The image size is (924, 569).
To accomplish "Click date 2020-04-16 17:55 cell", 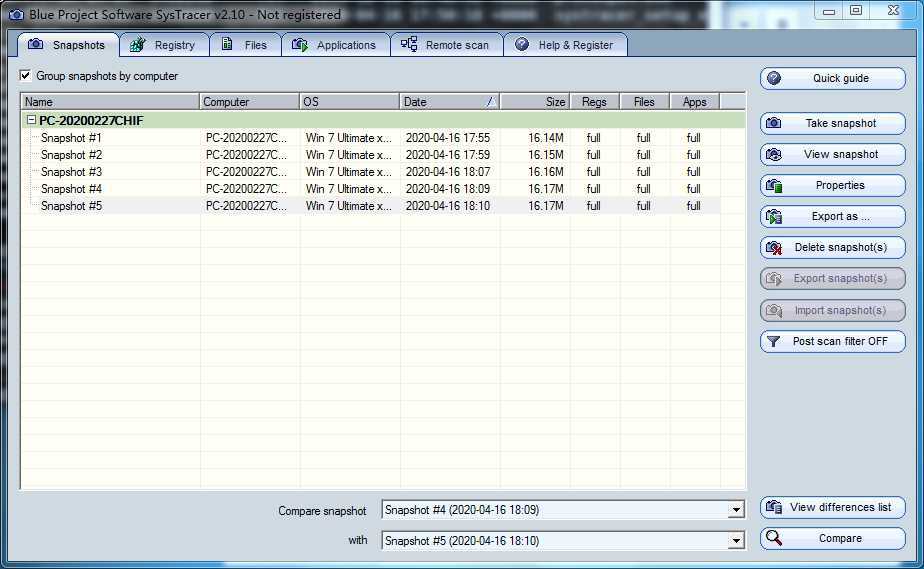I will pyautogui.click(x=447, y=138).
